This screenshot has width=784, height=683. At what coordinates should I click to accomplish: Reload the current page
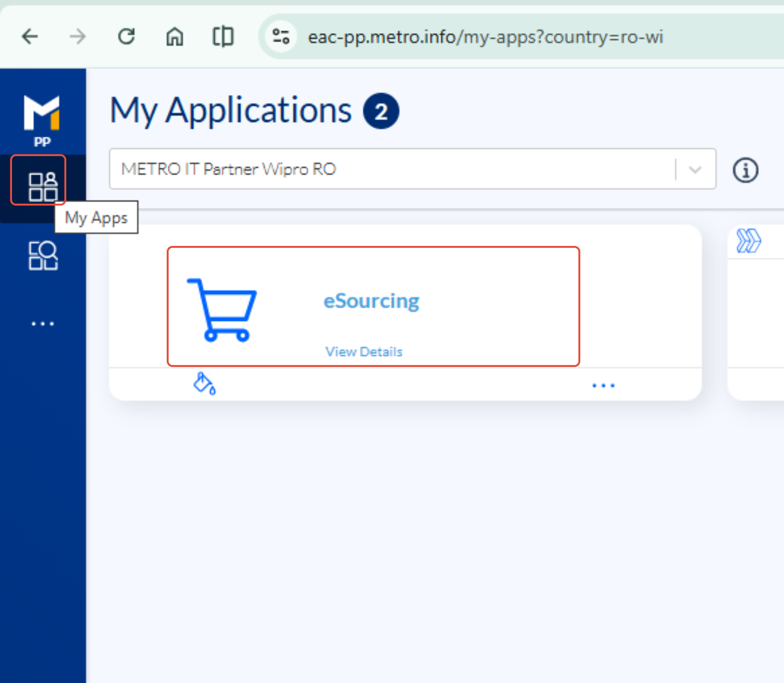tap(126, 37)
